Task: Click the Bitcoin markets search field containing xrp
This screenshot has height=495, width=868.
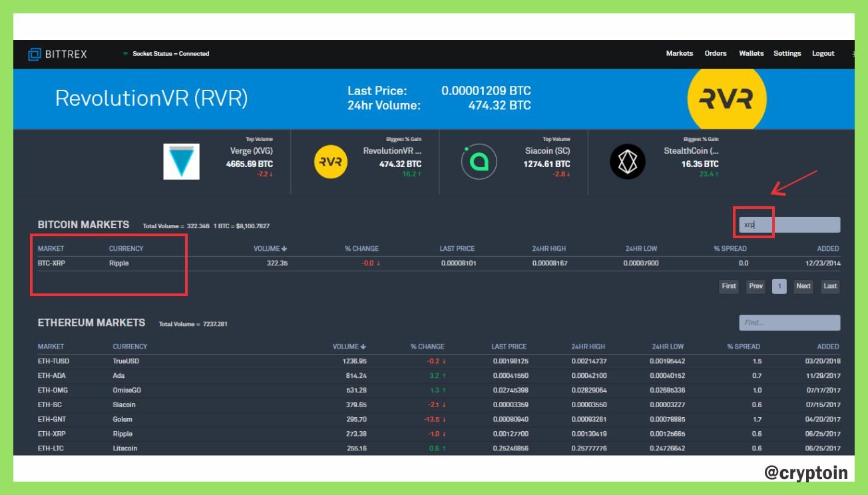Action: click(x=789, y=225)
